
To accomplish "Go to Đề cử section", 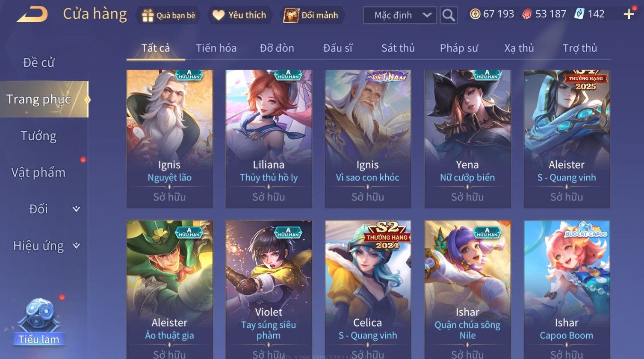I will tap(38, 62).
